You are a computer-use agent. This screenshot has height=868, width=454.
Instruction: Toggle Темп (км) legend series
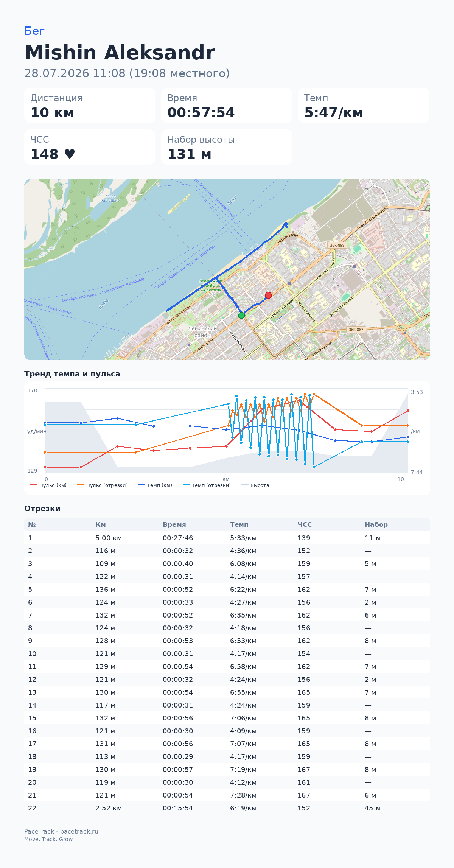tap(155, 485)
